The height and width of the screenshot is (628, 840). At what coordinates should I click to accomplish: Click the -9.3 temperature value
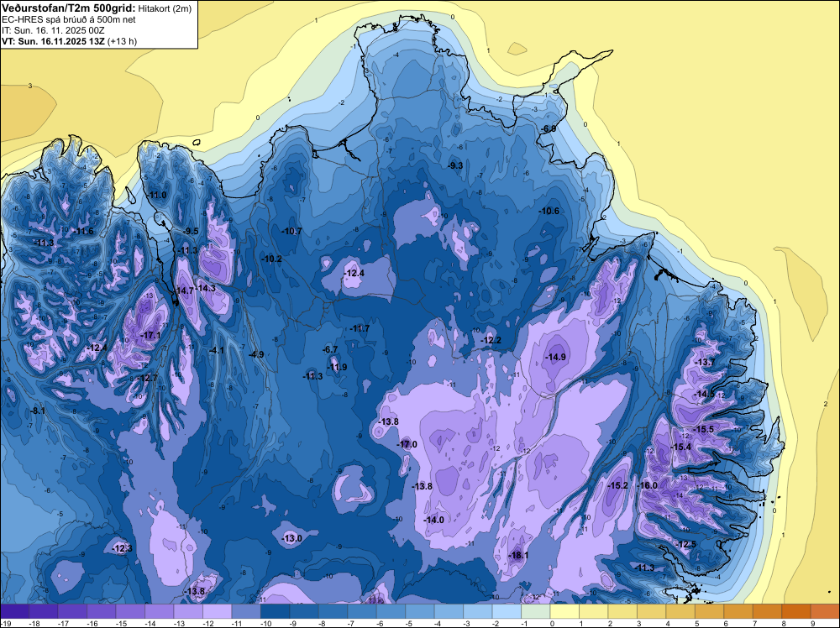click(455, 165)
